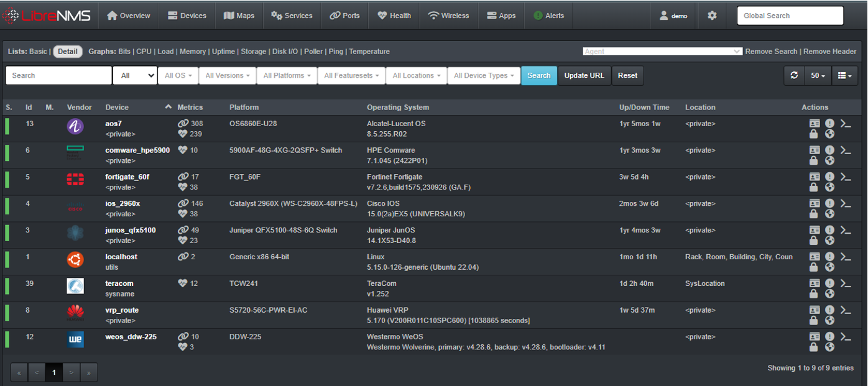Open the Health menu

(x=394, y=16)
